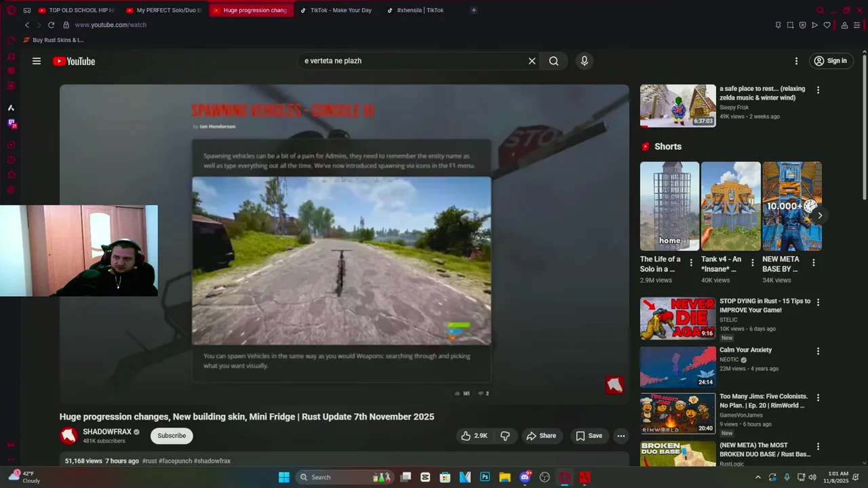The width and height of the screenshot is (868, 488).
Task: Open Twitch icon in Opera sidebar
Action: (x=11, y=123)
